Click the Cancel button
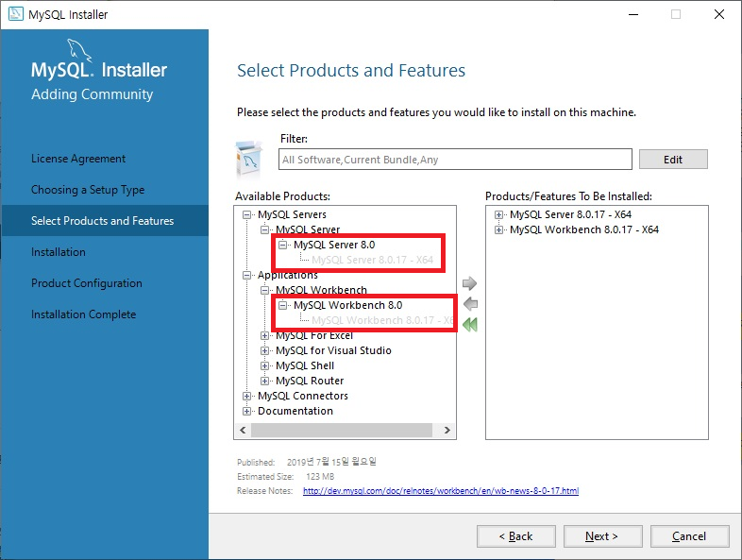 689,536
